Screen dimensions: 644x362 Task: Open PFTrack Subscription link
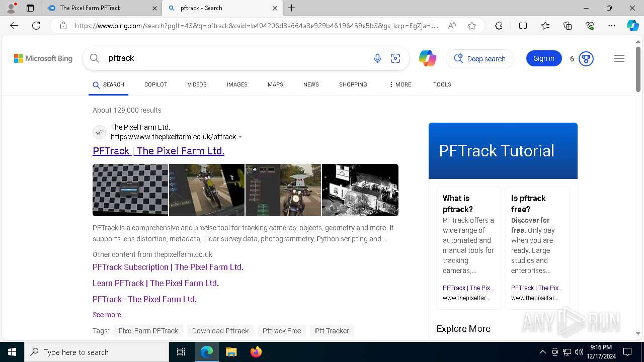(x=168, y=267)
